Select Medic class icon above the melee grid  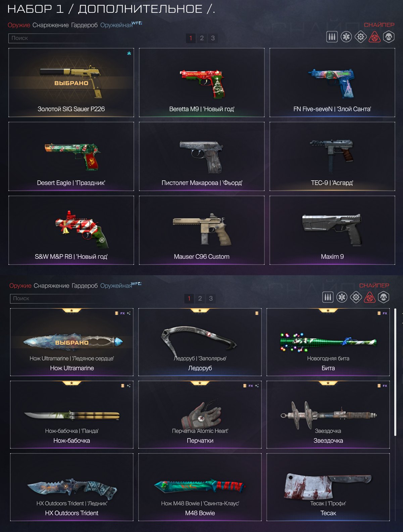click(x=342, y=297)
